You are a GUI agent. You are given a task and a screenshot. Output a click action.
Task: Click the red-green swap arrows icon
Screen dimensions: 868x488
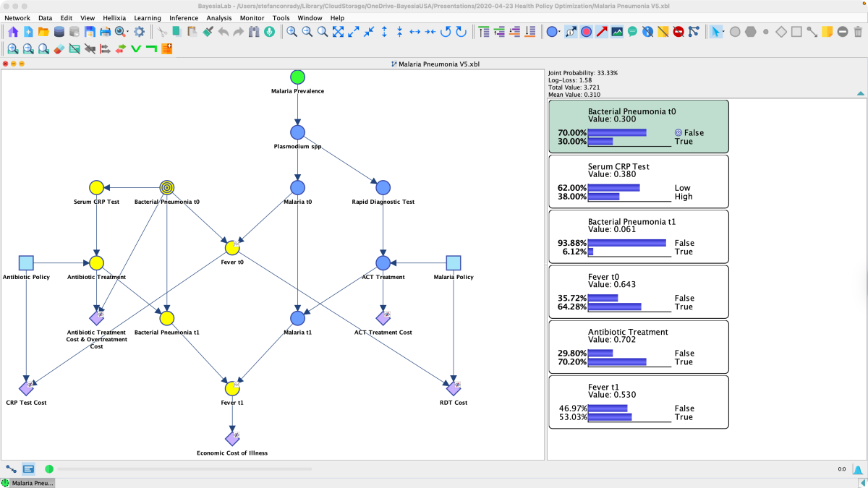120,49
